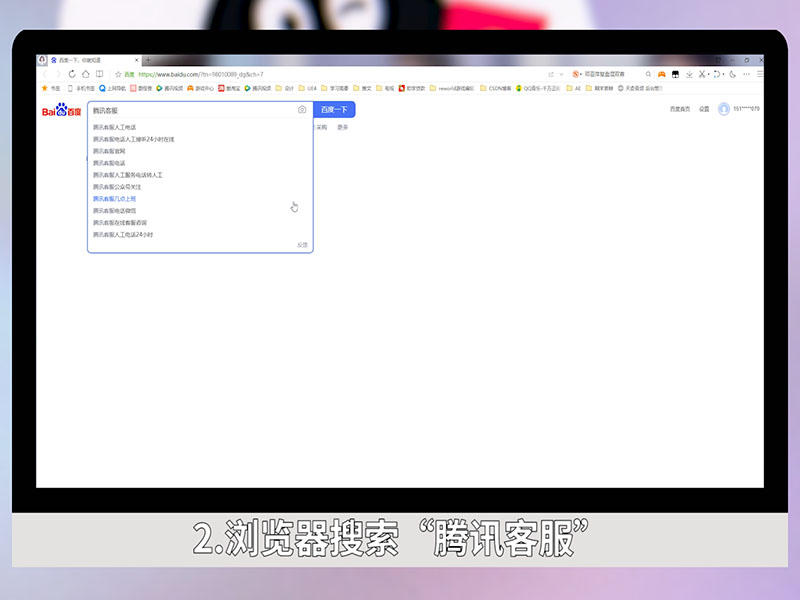Screen dimensions: 800x600
Task: Open the extension store icon
Action: pos(676,74)
